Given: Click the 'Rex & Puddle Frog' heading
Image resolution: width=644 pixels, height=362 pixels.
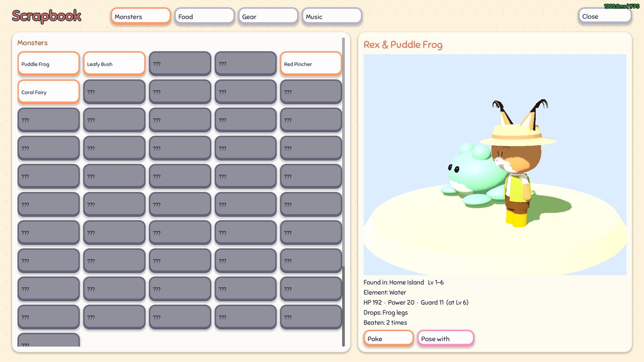Looking at the screenshot, I should 403,45.
